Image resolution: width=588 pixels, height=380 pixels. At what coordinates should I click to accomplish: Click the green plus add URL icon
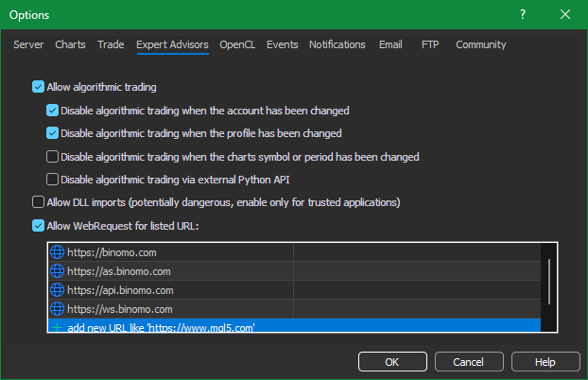point(57,327)
